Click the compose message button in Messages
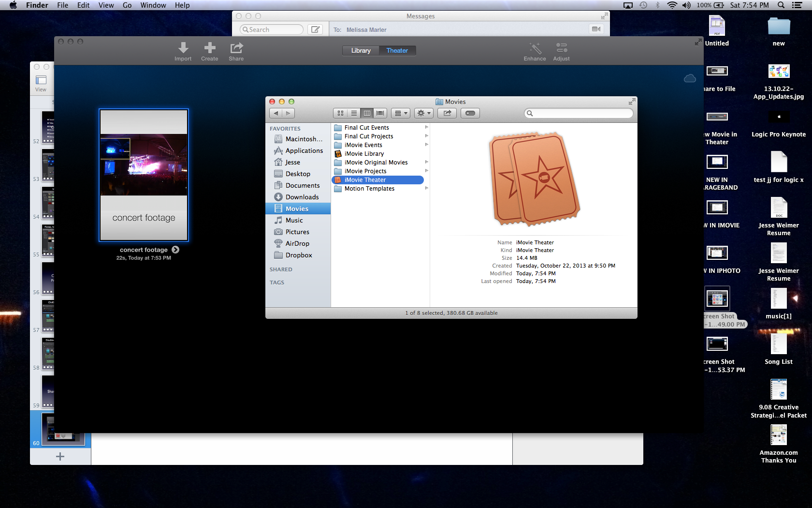 point(315,30)
